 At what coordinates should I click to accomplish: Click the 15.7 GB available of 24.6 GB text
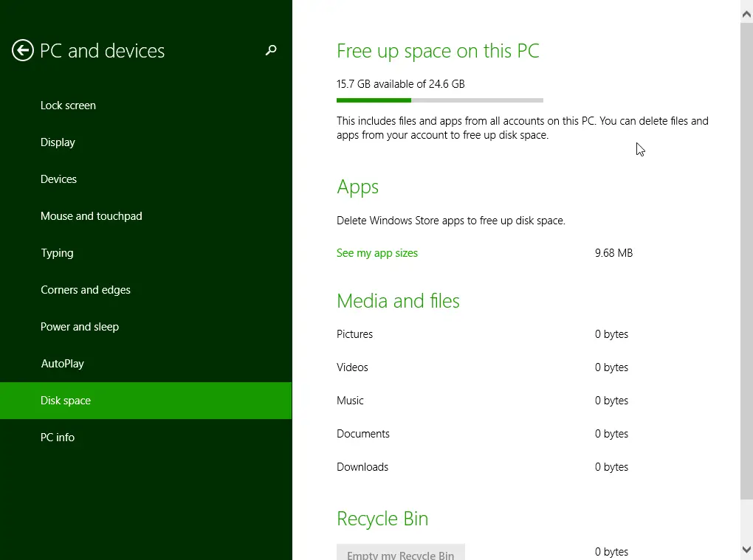pyautogui.click(x=401, y=84)
